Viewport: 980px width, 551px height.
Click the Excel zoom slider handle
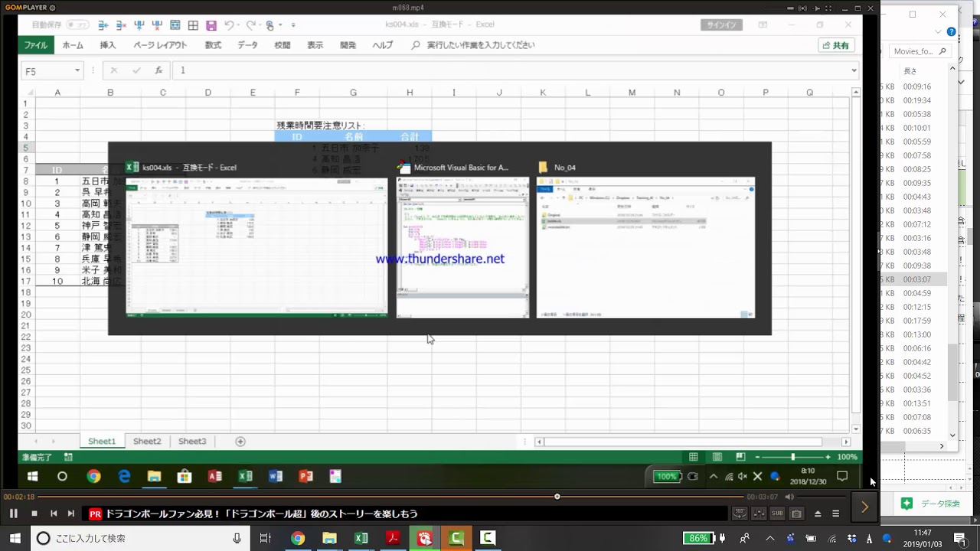coord(792,457)
